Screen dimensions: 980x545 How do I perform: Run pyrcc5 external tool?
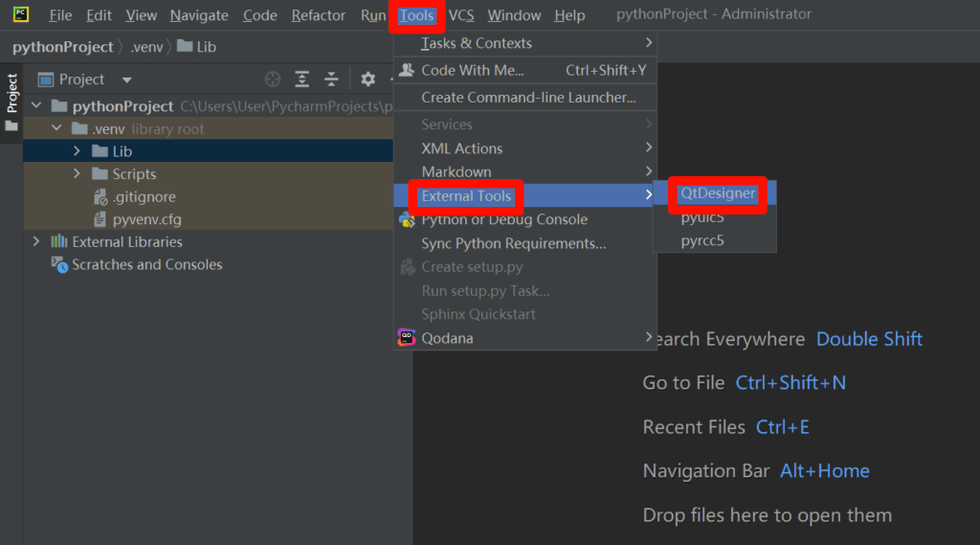[x=715, y=240]
